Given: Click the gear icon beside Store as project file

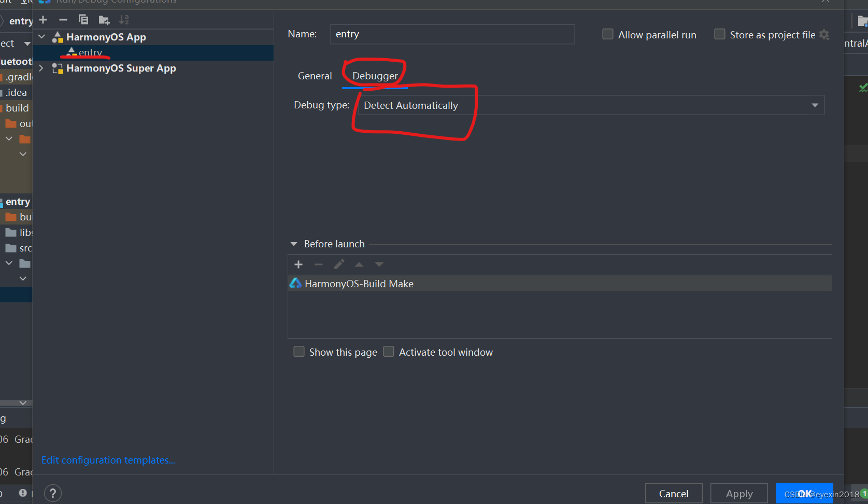Looking at the screenshot, I should coord(824,35).
